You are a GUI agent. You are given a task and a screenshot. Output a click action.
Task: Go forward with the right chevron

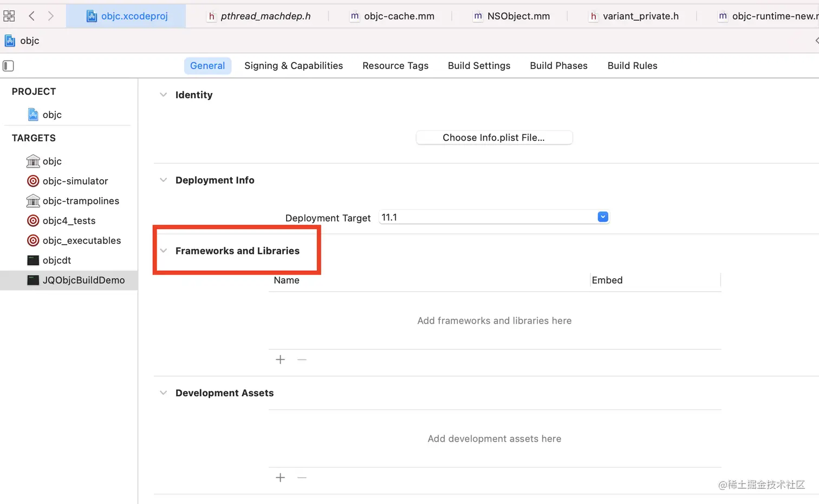(51, 16)
